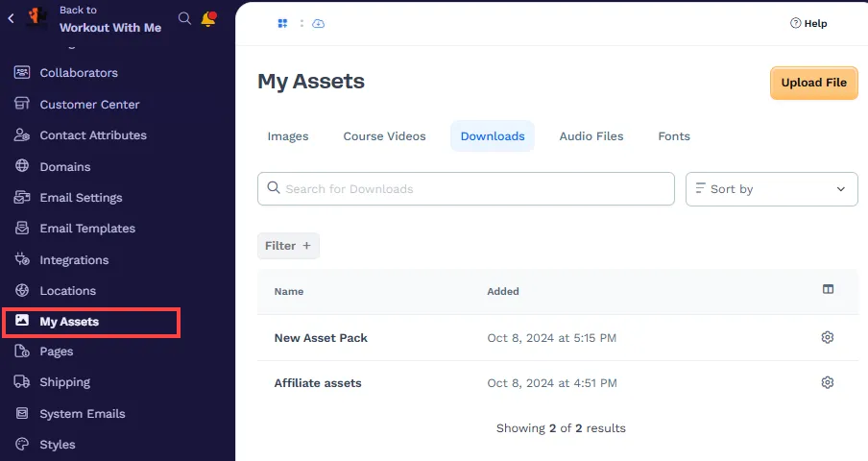The width and height of the screenshot is (868, 461).
Task: Switch to the Images tab
Action: point(288,136)
